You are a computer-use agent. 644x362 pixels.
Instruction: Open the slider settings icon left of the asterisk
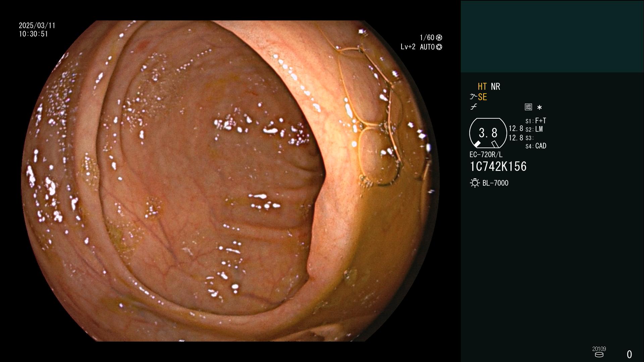pos(528,107)
